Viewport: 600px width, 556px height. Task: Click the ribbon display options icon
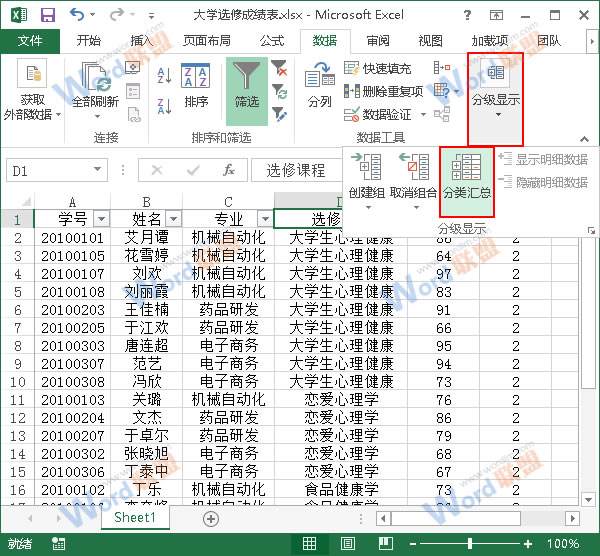tap(496, 15)
